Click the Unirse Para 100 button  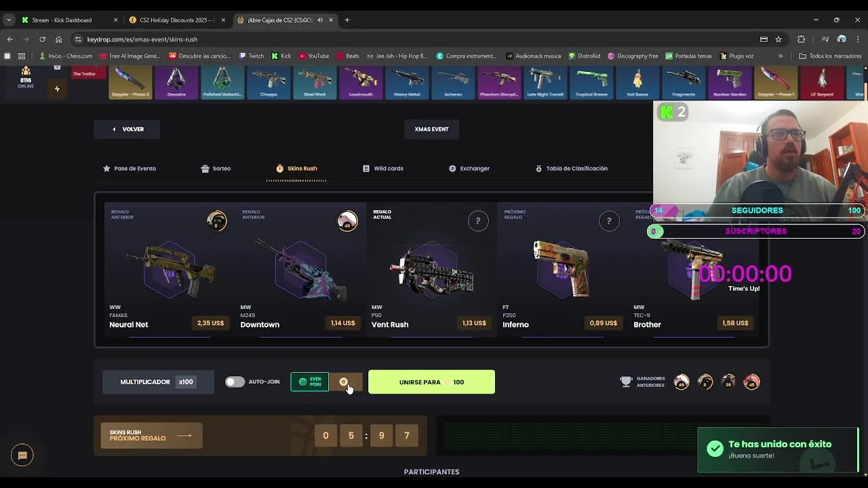coord(431,382)
